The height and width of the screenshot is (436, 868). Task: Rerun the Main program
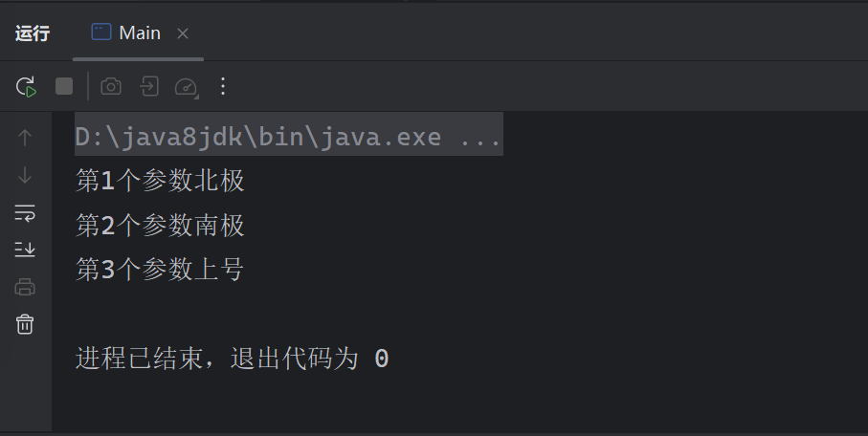pos(26,87)
